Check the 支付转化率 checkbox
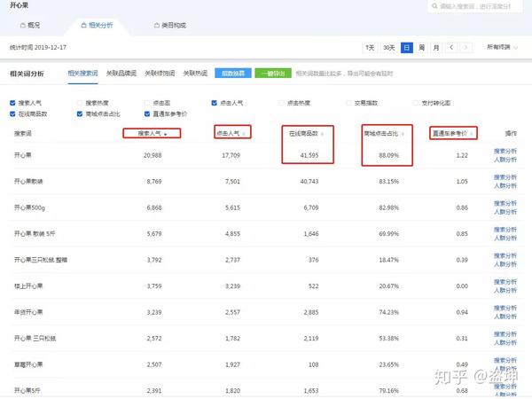 click(x=416, y=103)
